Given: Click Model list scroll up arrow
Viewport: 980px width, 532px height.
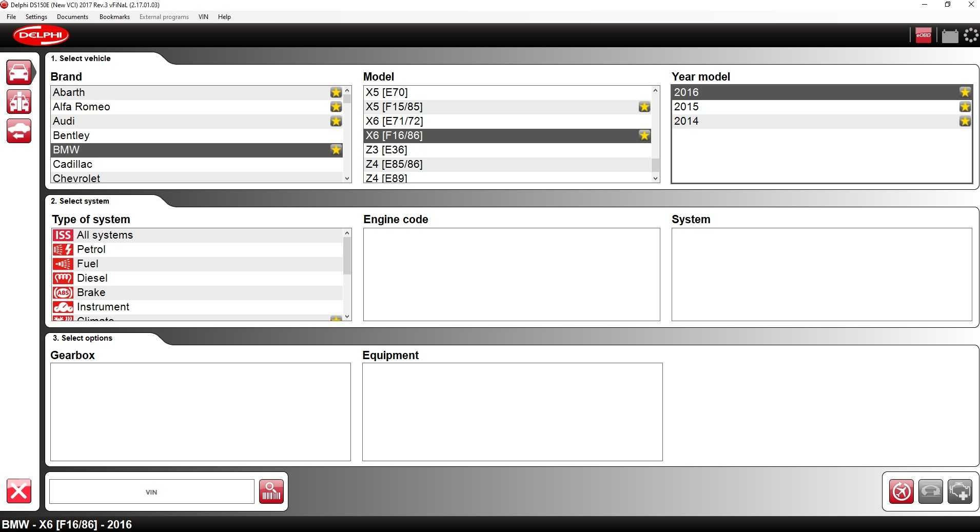Looking at the screenshot, I should pos(655,90).
